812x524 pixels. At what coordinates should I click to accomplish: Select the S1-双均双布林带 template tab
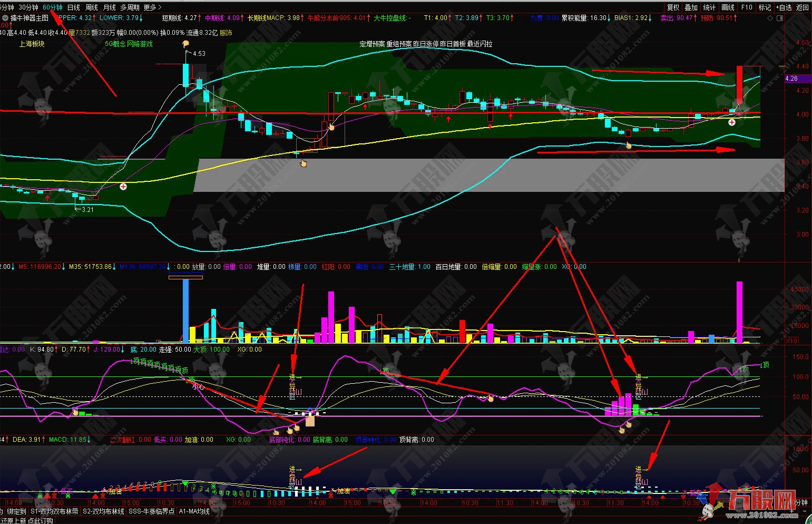pyautogui.click(x=54, y=511)
